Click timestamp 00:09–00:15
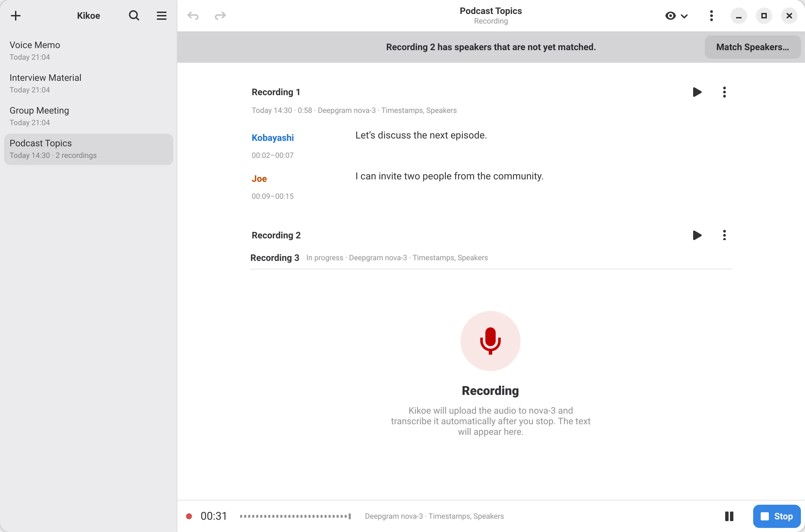805x532 pixels. 273,196
